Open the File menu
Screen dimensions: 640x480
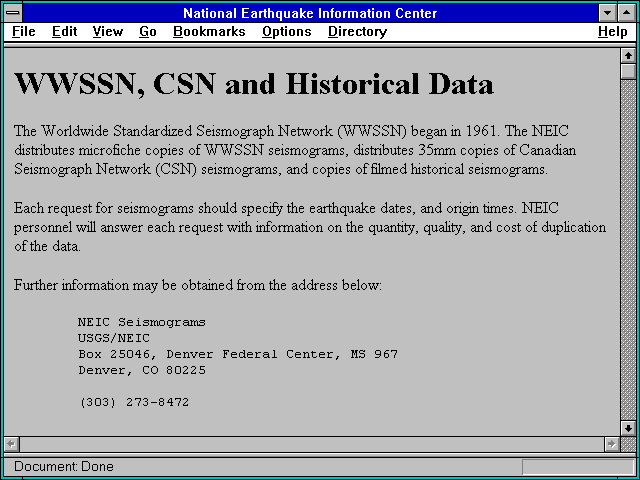point(24,31)
